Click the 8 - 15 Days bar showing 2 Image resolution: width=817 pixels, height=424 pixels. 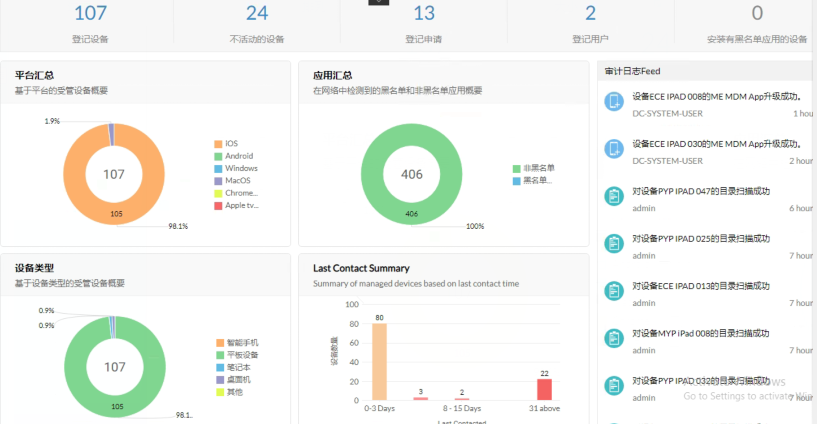tap(462, 399)
